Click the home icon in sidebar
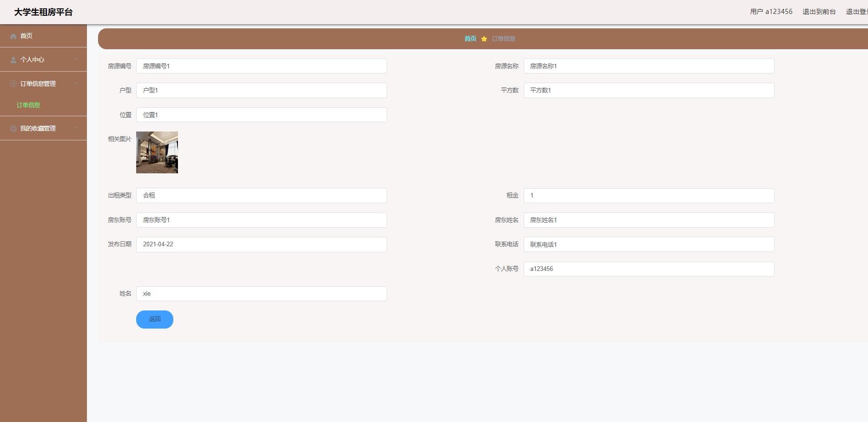 [13, 36]
